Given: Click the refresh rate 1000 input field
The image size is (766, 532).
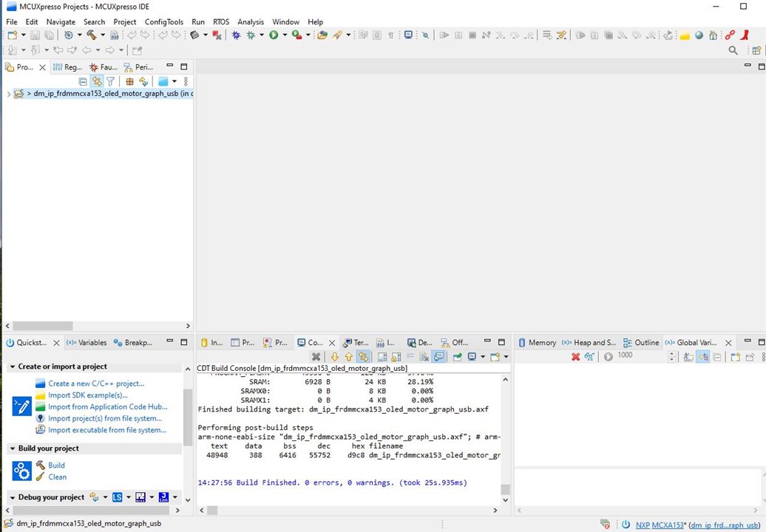Looking at the screenshot, I should (x=641, y=356).
